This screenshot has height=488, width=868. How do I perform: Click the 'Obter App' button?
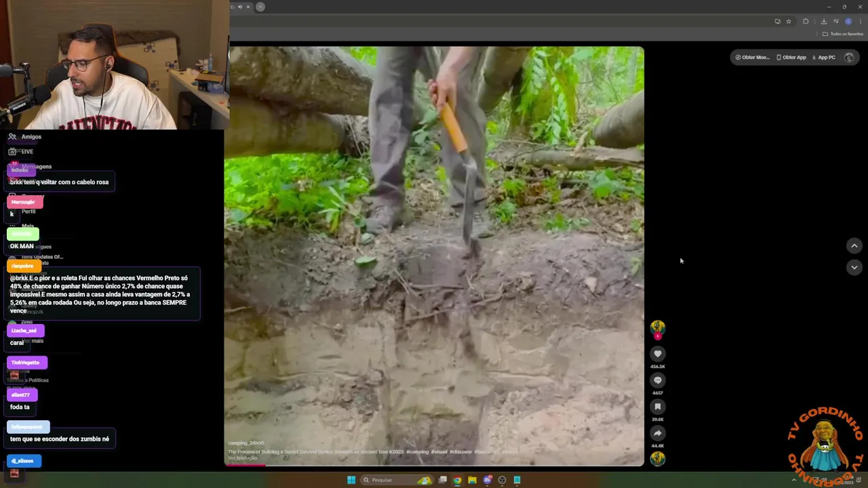[791, 58]
